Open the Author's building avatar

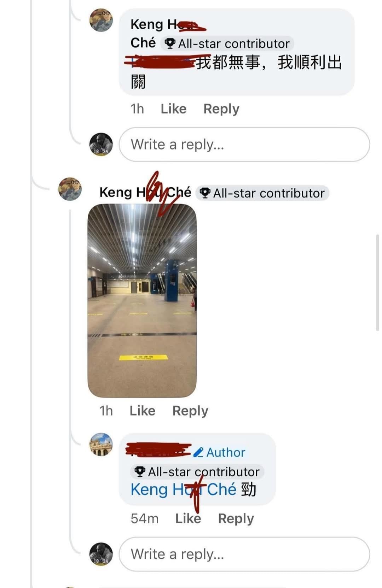click(101, 445)
